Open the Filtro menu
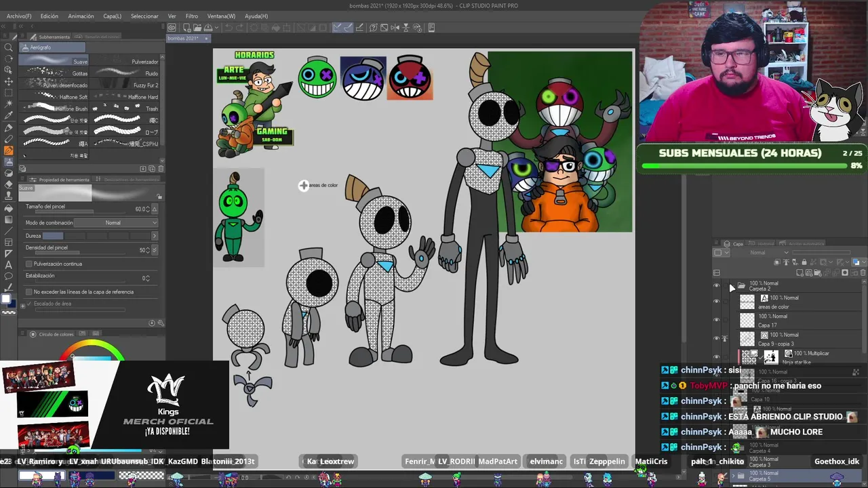 coord(192,16)
